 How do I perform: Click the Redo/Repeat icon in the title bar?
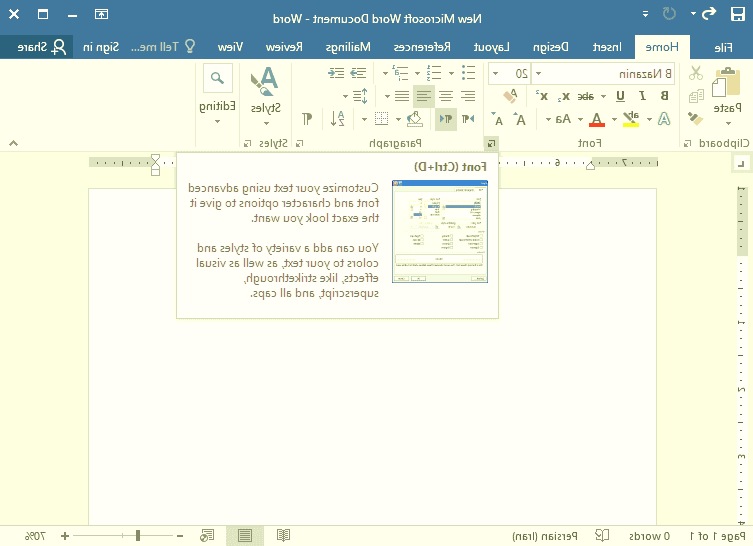(x=669, y=13)
